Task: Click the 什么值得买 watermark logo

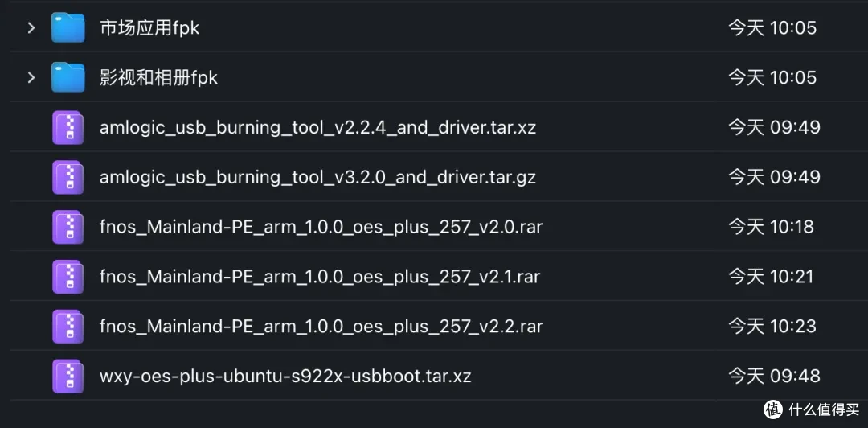Action: pos(812,409)
